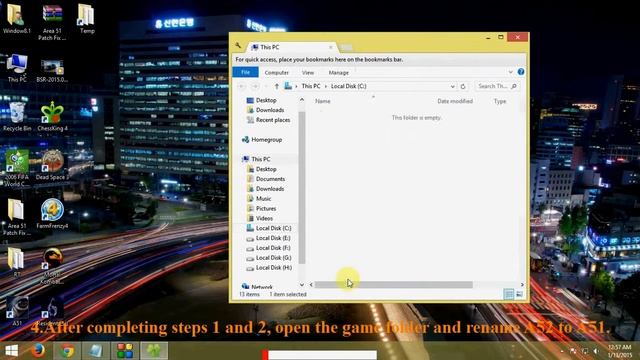640x360 pixels.
Task: Select Local Disk (E:) in navigation pane
Action: point(268,238)
